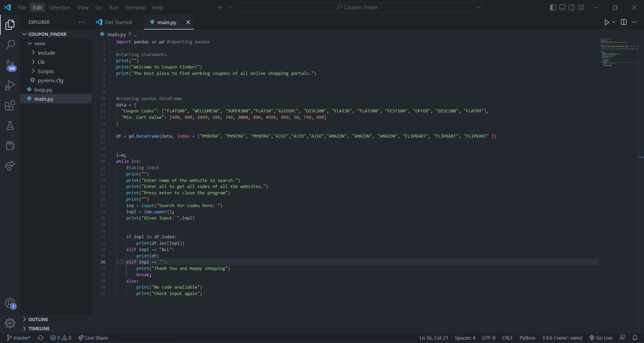The image size is (644, 343).
Task: Open the Run and Debug view
Action: (10, 85)
